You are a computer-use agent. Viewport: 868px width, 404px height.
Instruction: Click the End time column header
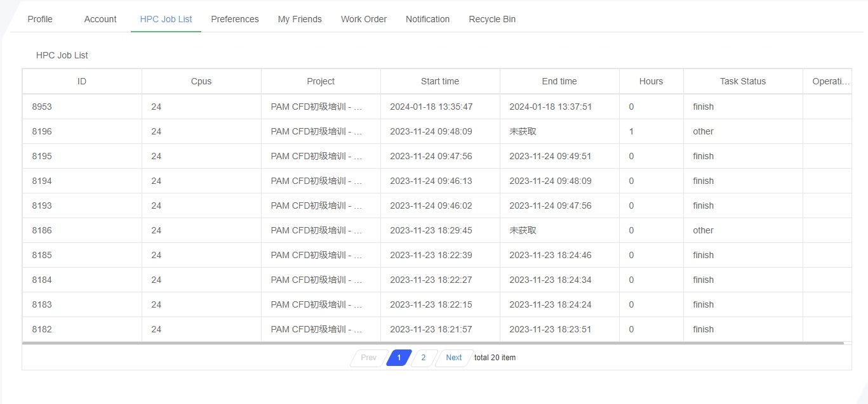tap(559, 81)
